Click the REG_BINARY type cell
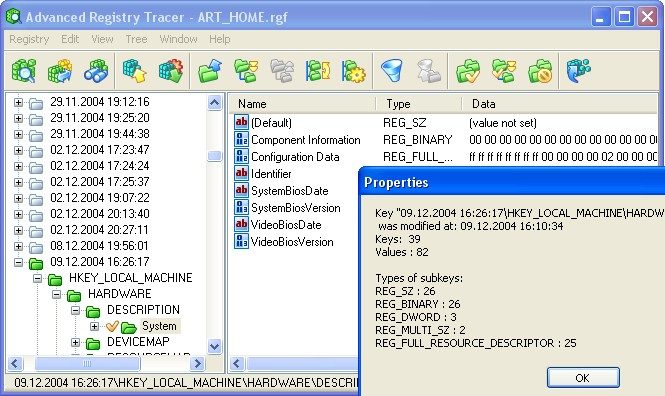 click(418, 140)
